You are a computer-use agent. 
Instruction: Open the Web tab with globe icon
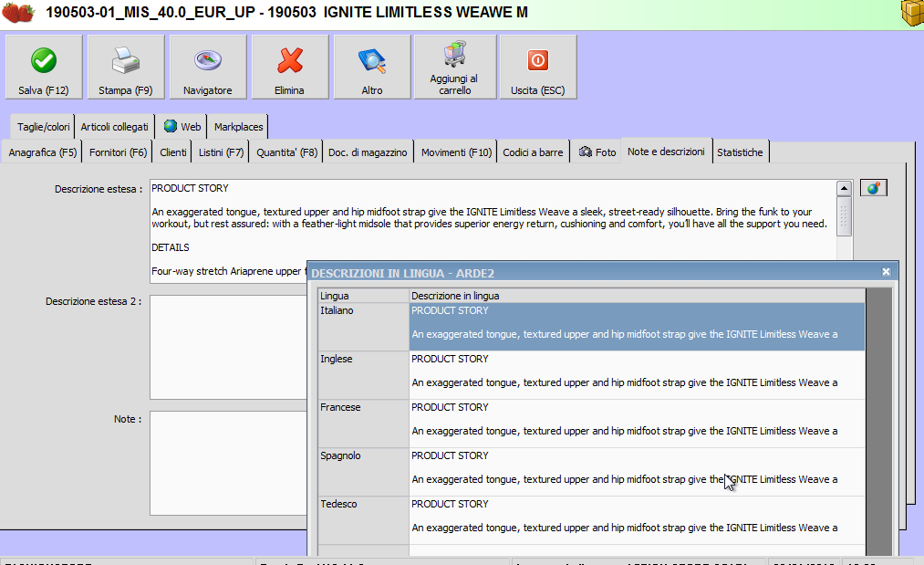tap(182, 127)
